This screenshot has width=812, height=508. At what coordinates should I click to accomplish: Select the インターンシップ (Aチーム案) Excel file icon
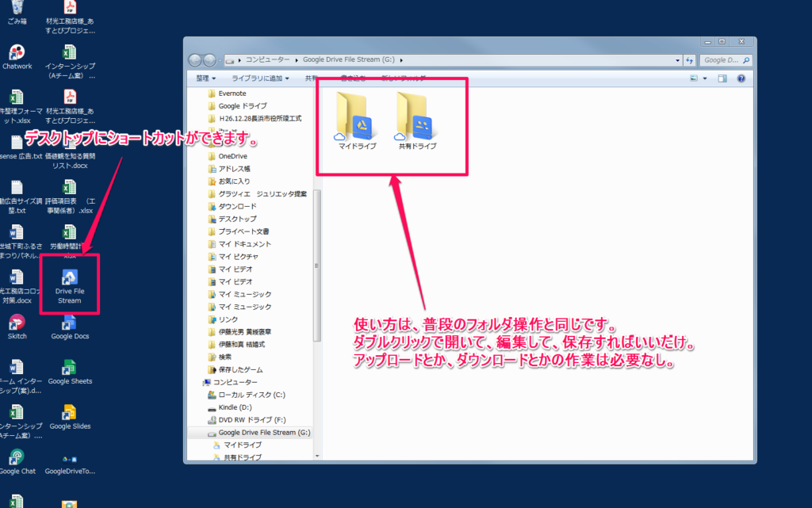pos(70,62)
